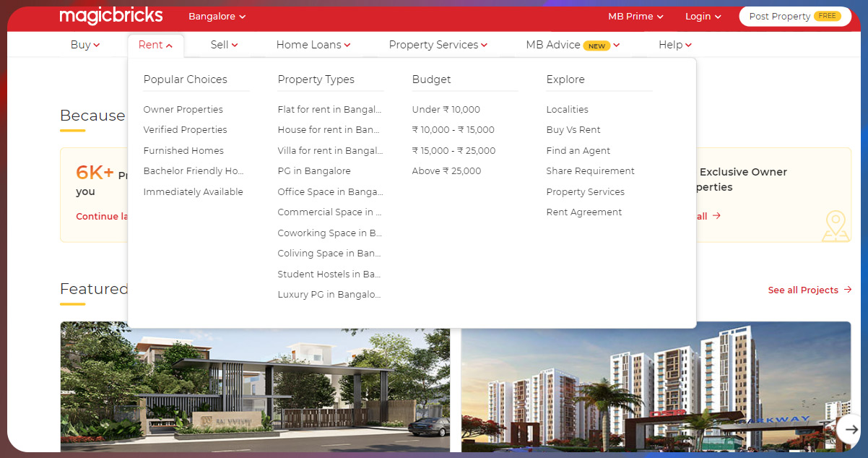Select Owner Properties under Popular Choices
This screenshot has height=458, width=868.
[183, 109]
